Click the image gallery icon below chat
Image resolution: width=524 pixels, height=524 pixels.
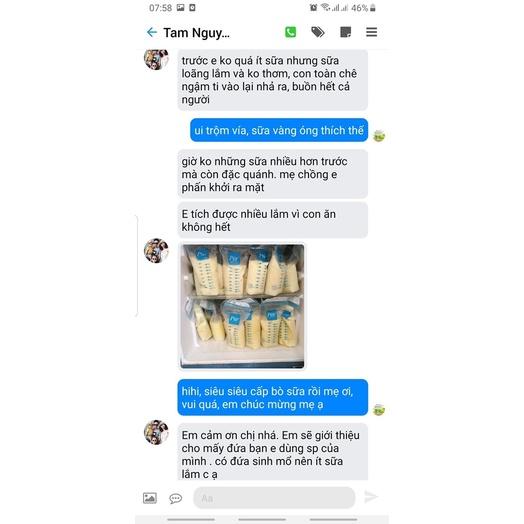[x=150, y=498]
